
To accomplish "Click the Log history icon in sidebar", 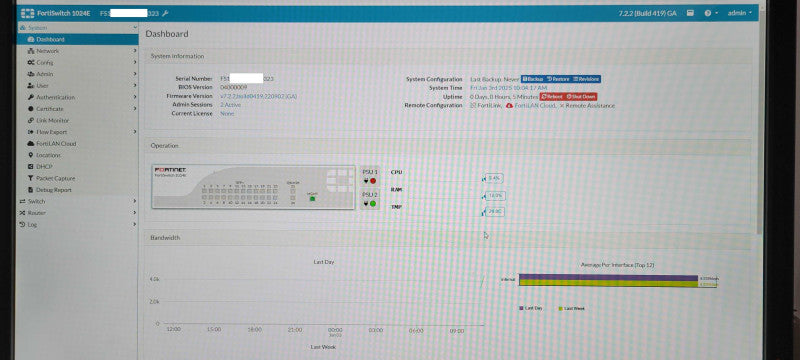I will 22,224.
